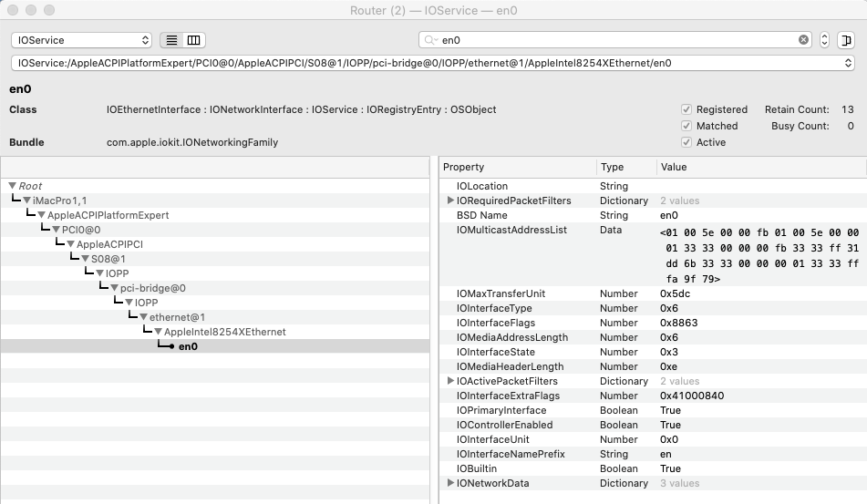Open search options magnifier menu
Screen dimensions: 867x504
click(x=430, y=40)
